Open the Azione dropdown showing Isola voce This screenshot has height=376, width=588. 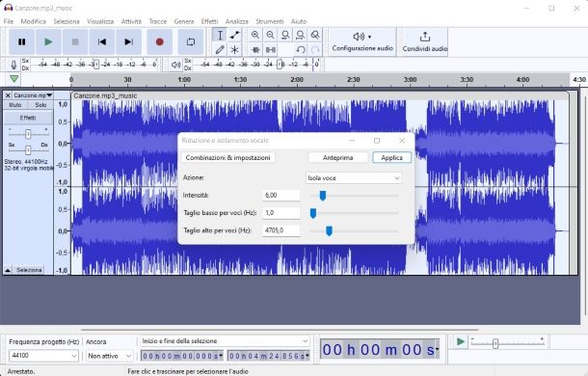point(354,177)
